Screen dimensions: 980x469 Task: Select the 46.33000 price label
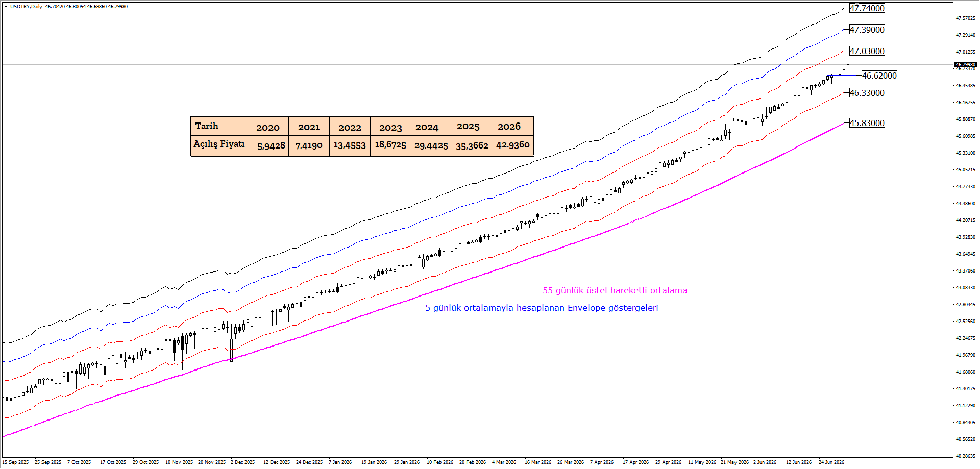coord(867,93)
